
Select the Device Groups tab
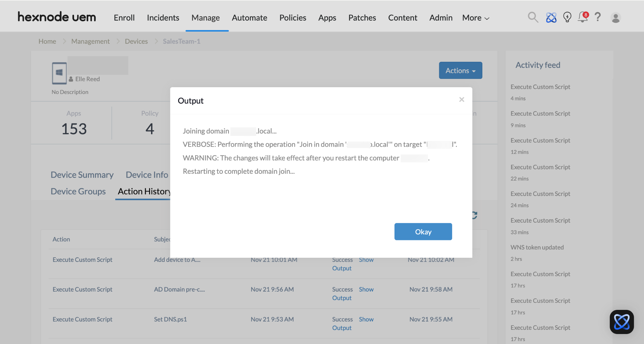(x=78, y=191)
